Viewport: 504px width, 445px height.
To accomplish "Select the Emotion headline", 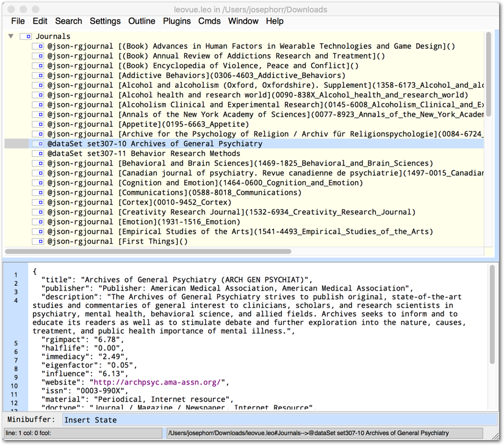I will tap(143, 222).
